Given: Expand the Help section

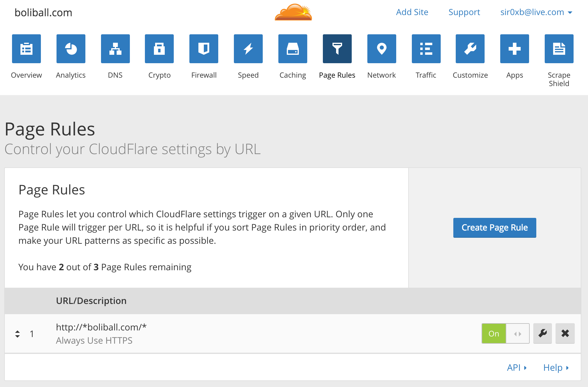Looking at the screenshot, I should tap(556, 367).
